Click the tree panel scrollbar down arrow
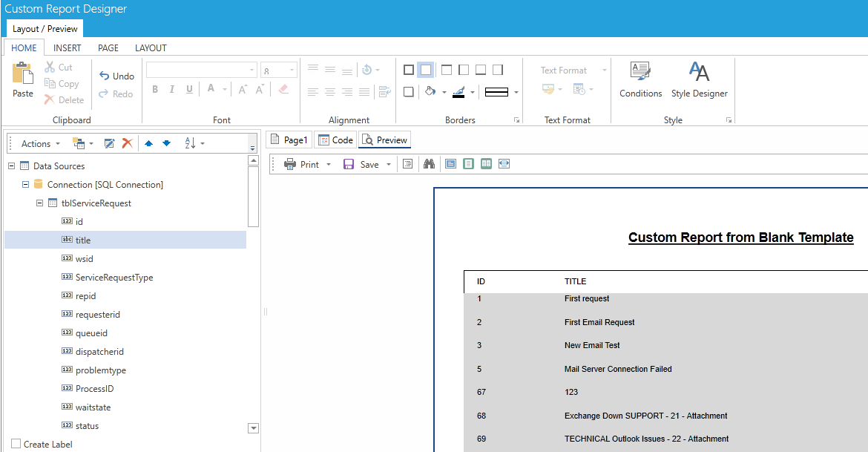The height and width of the screenshot is (452, 868). (x=254, y=428)
